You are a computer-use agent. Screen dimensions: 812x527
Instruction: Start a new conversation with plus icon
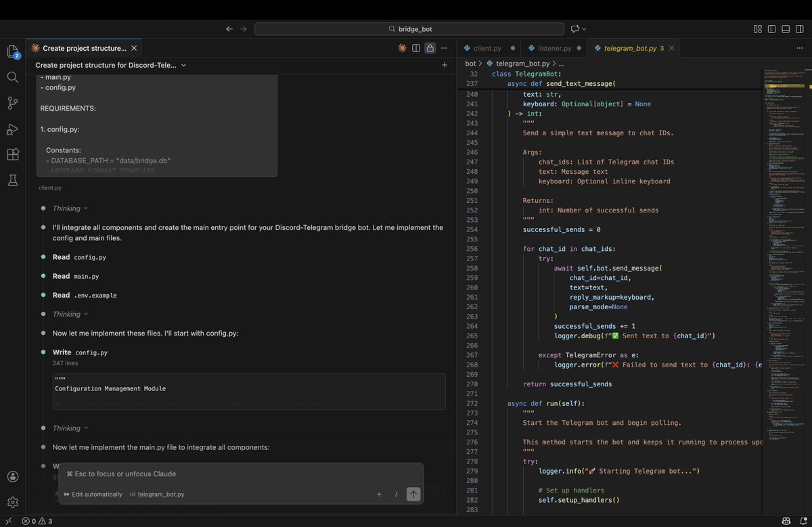coord(445,65)
